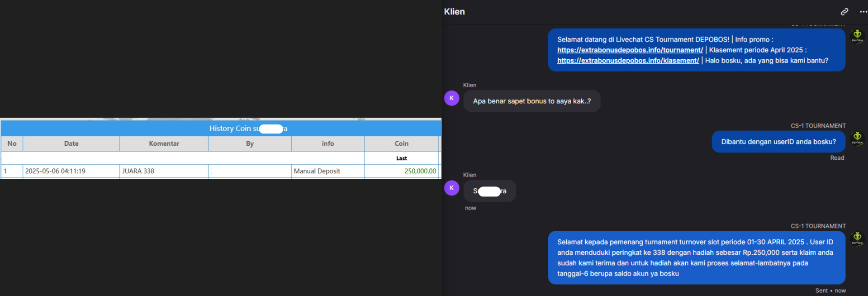This screenshot has width=868, height=296.
Task: Click the 'Coin' column header
Action: tap(401, 143)
